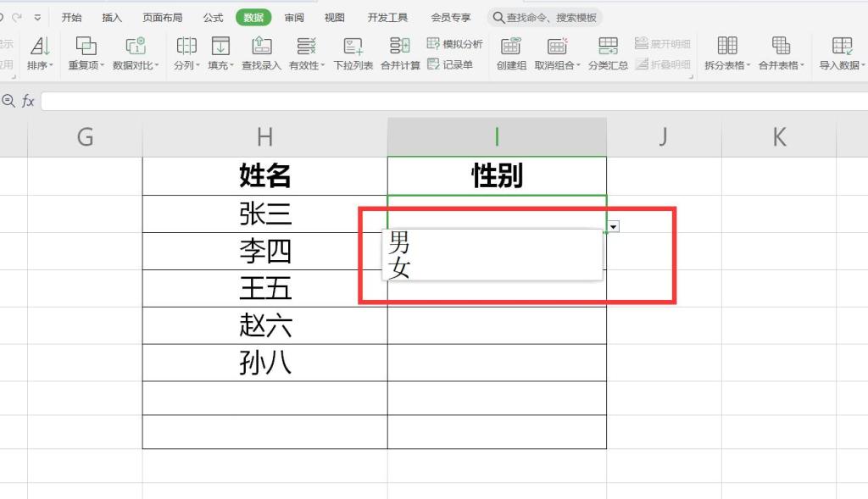
Task: Open the cell dropdown arrow in the 性别 column
Action: tap(612, 226)
